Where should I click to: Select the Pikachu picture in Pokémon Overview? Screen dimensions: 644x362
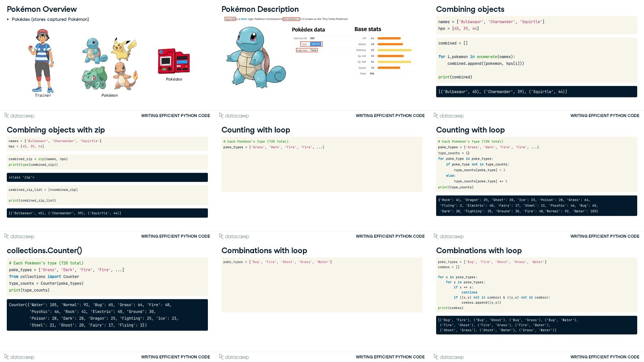pos(124,49)
